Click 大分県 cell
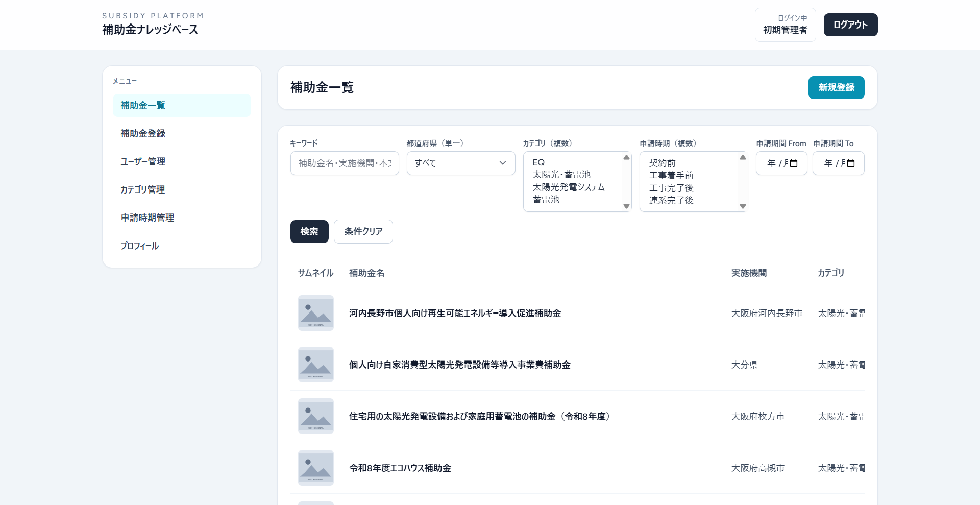 [744, 365]
